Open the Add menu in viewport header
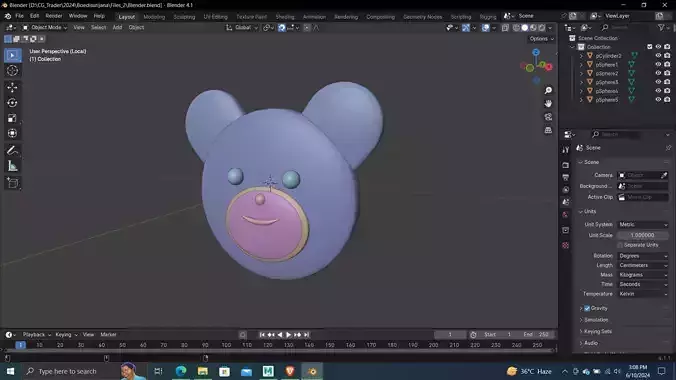 pyautogui.click(x=117, y=28)
